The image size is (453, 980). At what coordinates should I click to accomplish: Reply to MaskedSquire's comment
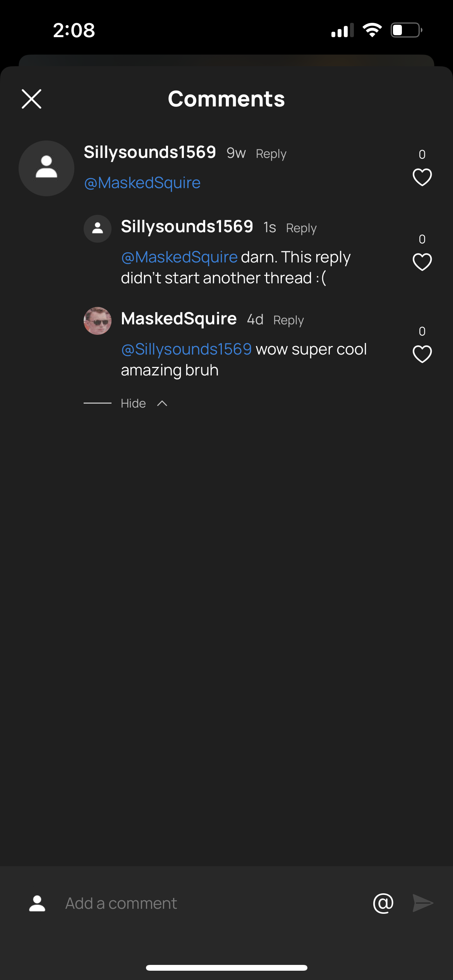click(289, 320)
